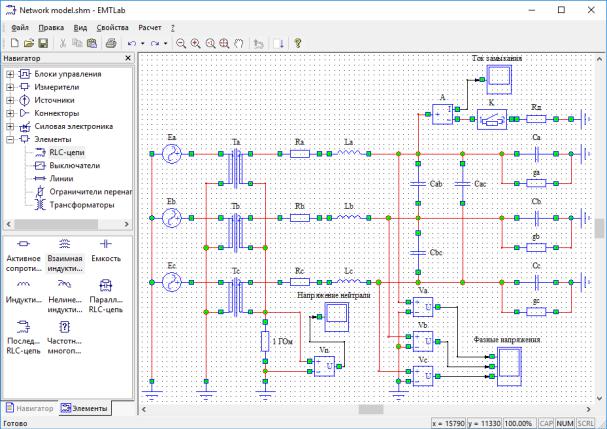This screenshot has width=607, height=429.
Task: Pick the Взаимная индуктивность element
Action: pyautogui.click(x=64, y=251)
